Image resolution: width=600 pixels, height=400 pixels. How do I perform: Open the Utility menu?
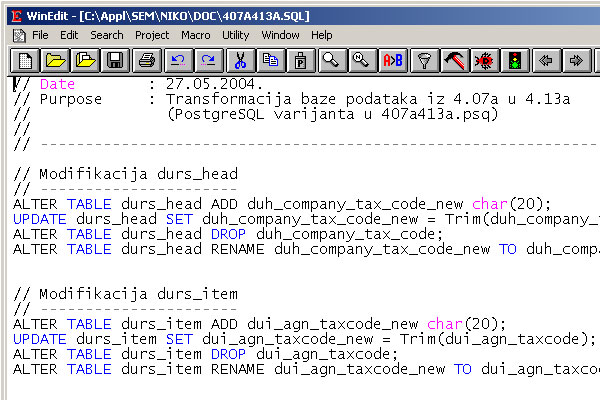point(236,35)
